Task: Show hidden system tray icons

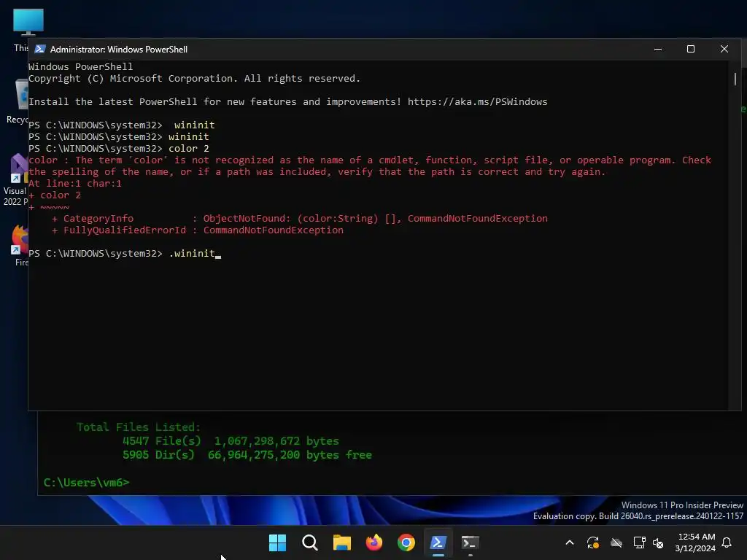Action: (x=569, y=542)
